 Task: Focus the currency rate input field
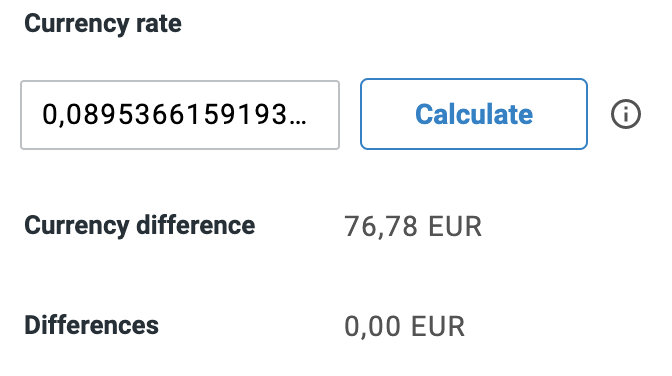180,115
